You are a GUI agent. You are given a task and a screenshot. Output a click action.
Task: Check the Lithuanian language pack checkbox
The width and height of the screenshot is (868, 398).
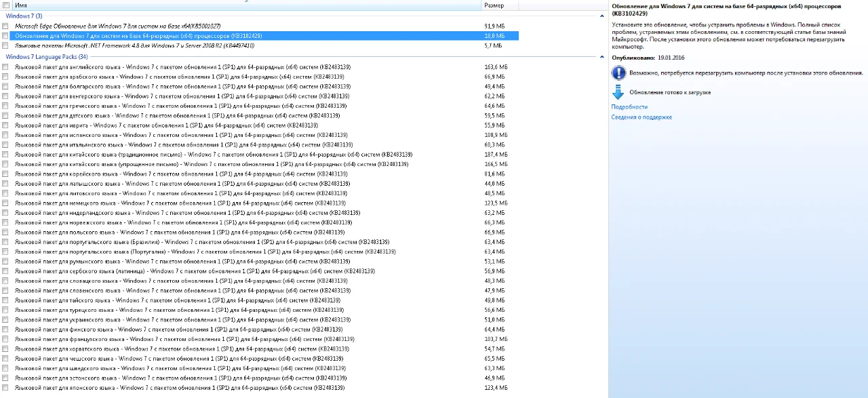pyautogui.click(x=5, y=193)
